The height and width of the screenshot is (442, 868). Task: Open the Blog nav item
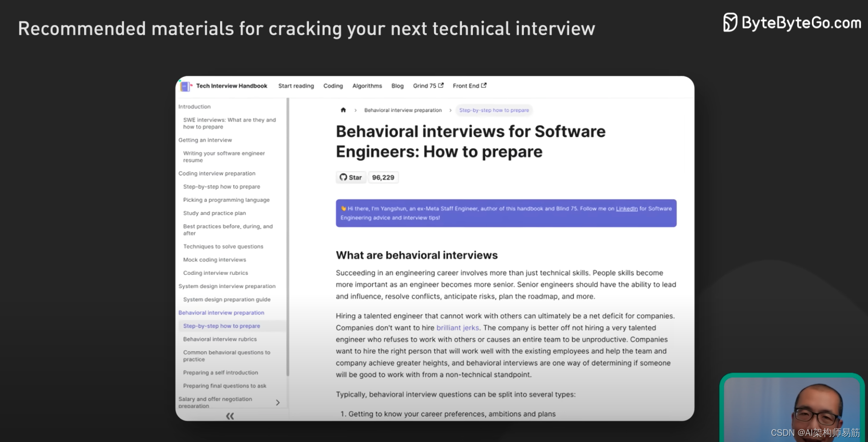(397, 86)
